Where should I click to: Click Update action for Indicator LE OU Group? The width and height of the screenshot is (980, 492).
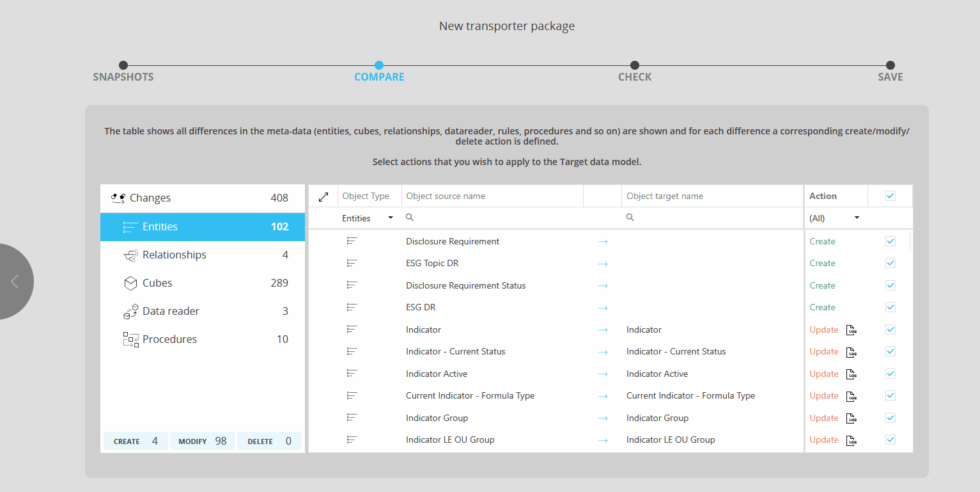pyautogui.click(x=824, y=440)
